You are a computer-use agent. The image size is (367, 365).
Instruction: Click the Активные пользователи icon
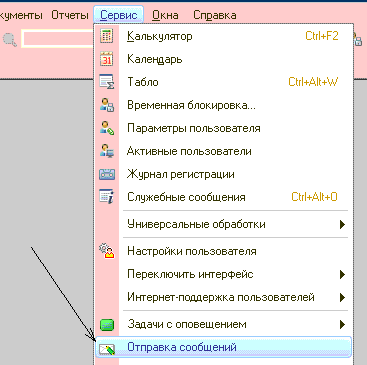point(107,151)
